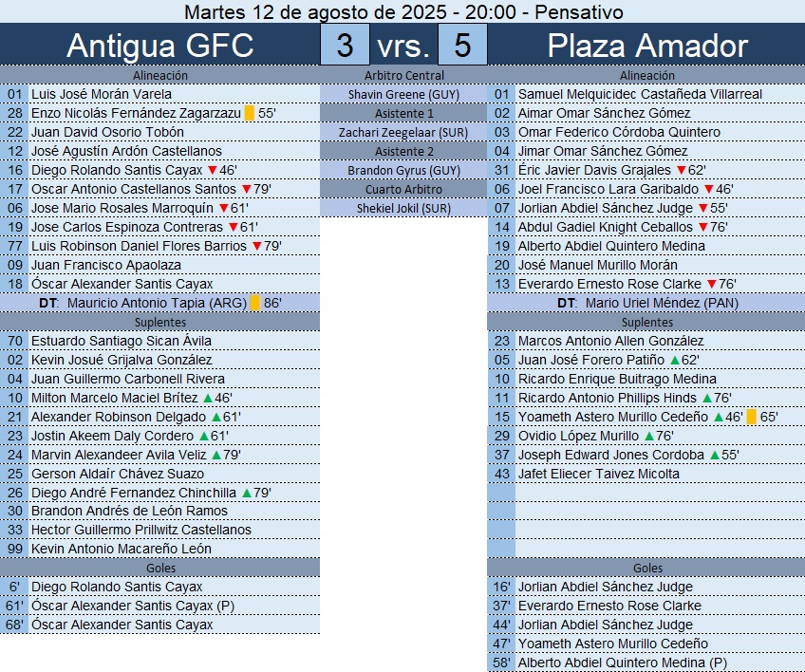Select fourth official Shekiel Jokil (SUR)
805x672 pixels.
[x=403, y=208]
